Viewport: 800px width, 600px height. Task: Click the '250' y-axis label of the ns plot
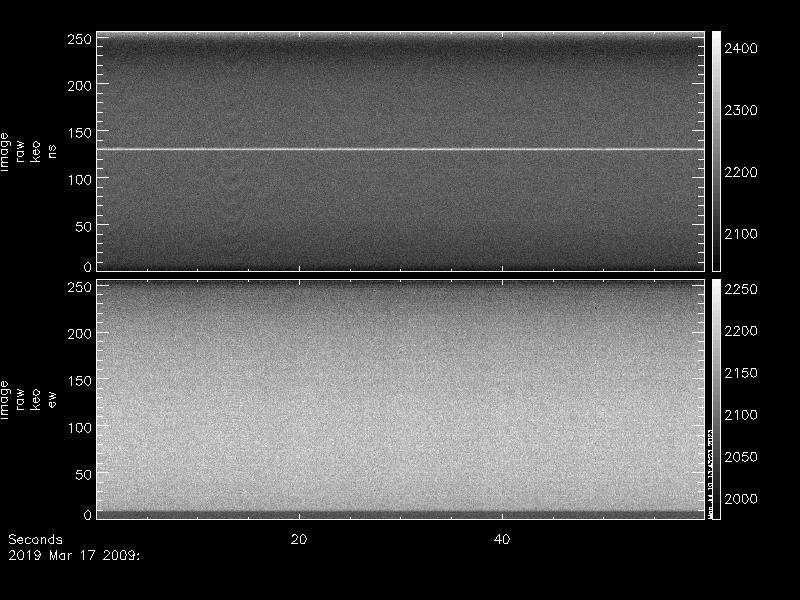click(80, 39)
